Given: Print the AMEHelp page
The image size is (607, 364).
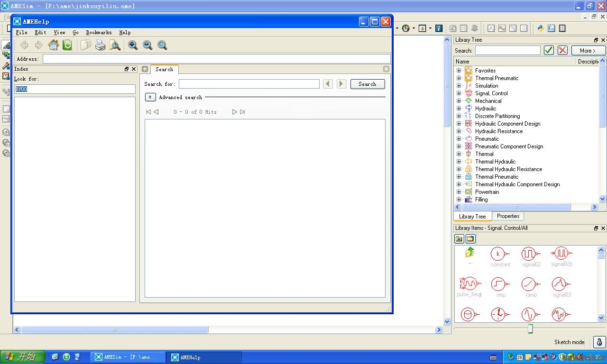Looking at the screenshot, I should click(100, 45).
